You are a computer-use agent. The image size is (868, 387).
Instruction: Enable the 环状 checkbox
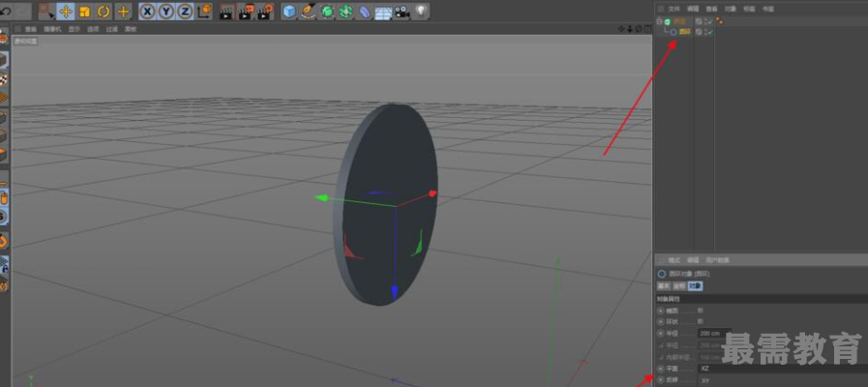[701, 321]
